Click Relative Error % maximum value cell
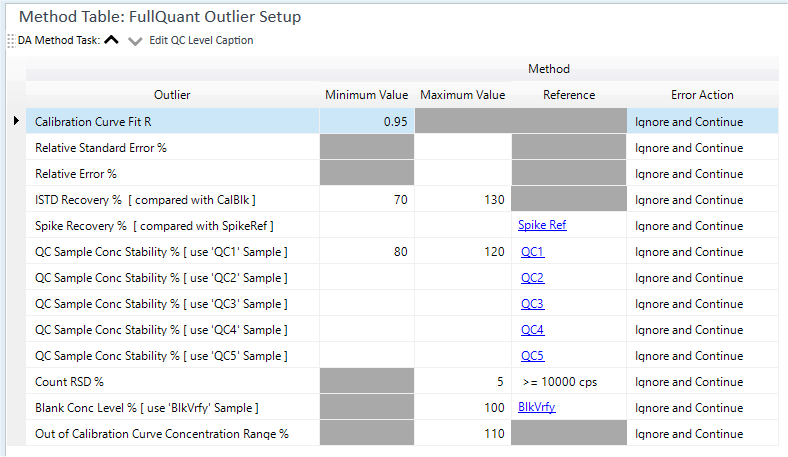The image size is (788, 457). (x=463, y=173)
